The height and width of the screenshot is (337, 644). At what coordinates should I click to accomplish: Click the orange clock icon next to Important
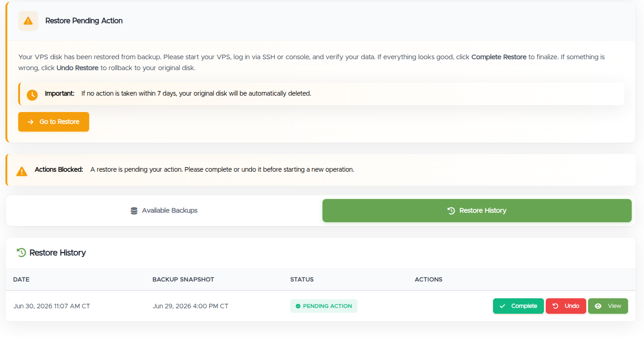[32, 95]
